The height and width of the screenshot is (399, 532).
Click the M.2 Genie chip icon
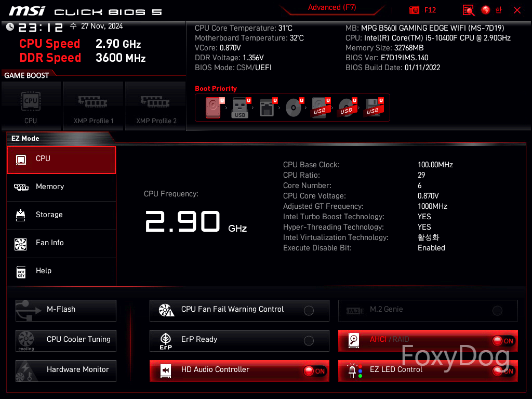354,311
